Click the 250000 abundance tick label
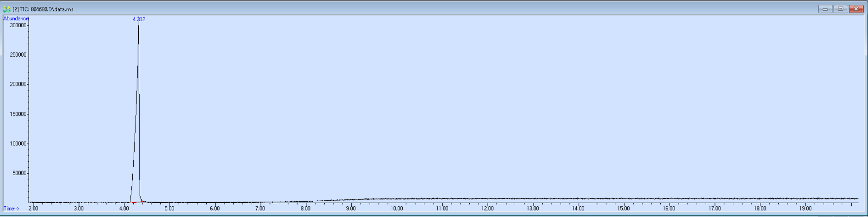 pos(19,55)
